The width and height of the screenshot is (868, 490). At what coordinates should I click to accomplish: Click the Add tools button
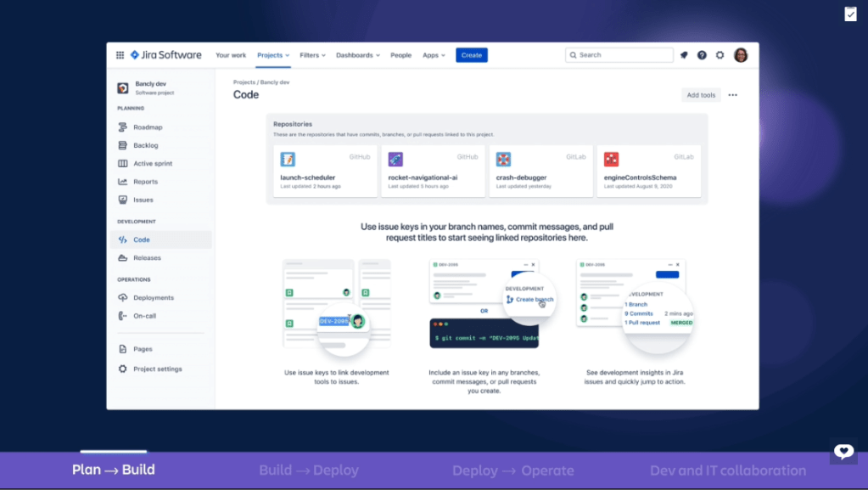(701, 95)
